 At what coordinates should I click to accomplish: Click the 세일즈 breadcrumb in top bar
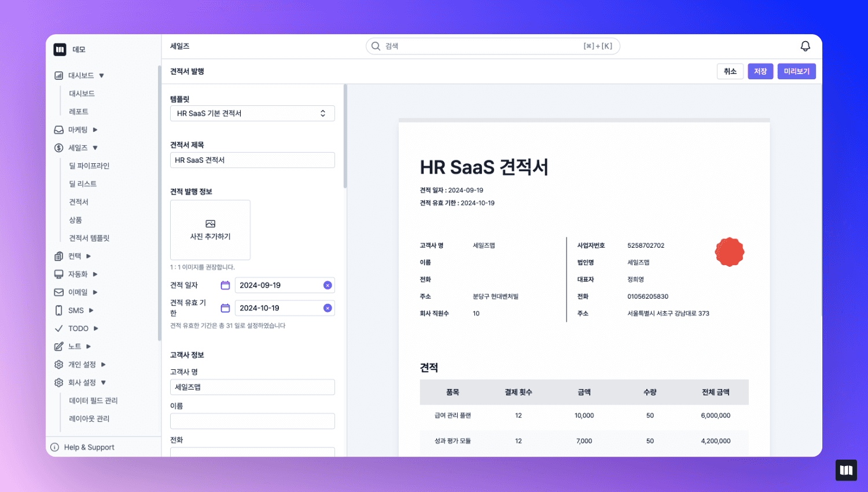click(180, 46)
